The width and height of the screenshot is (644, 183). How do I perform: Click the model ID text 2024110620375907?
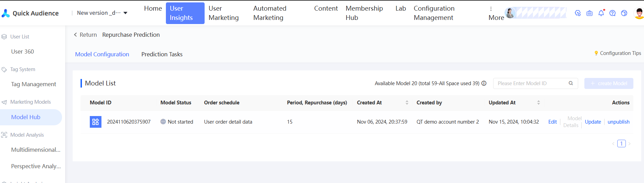[x=129, y=122]
